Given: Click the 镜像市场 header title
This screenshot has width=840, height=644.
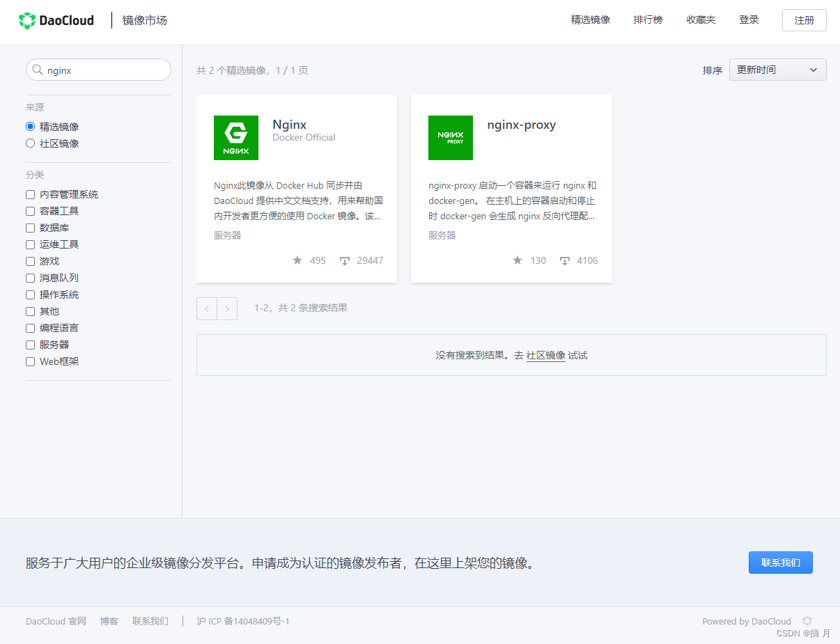Looking at the screenshot, I should [x=145, y=20].
